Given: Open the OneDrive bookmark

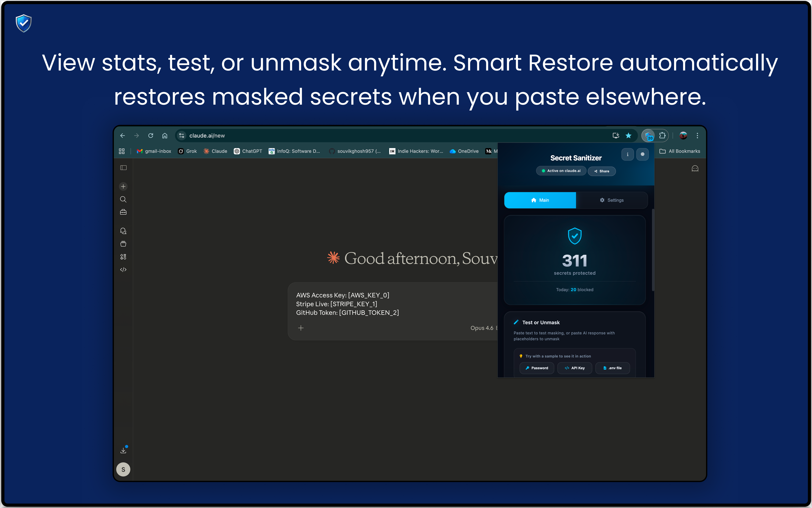Looking at the screenshot, I should [464, 151].
